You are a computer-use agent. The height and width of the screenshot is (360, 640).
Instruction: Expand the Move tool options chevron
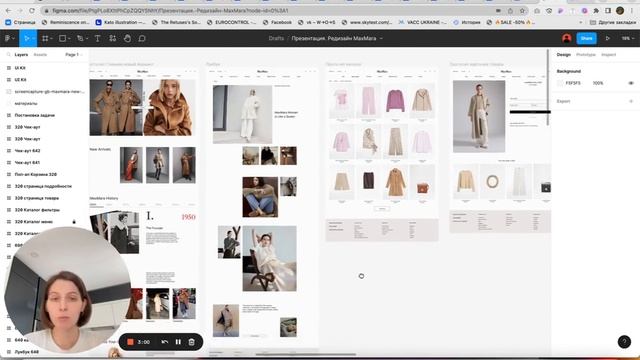(x=34, y=38)
